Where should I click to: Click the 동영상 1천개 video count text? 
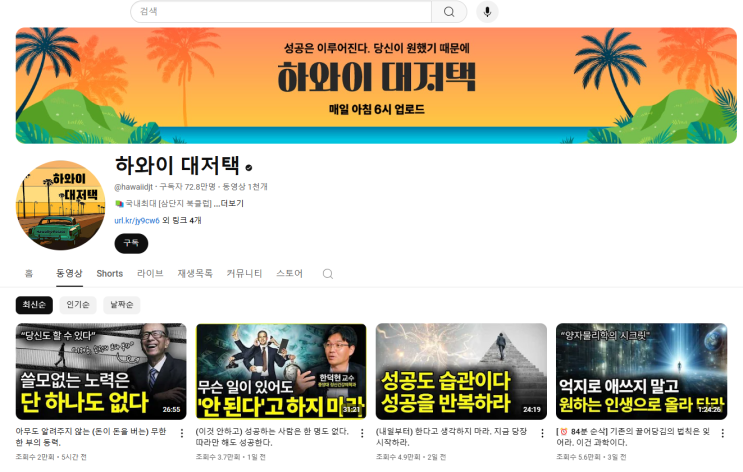[x=245, y=187]
